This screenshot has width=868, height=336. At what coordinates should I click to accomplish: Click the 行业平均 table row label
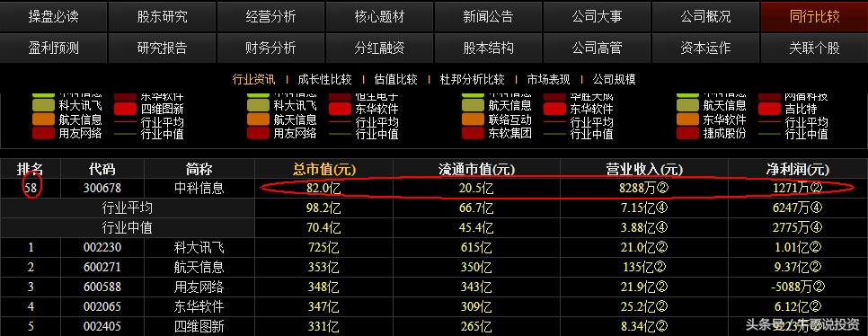(128, 208)
